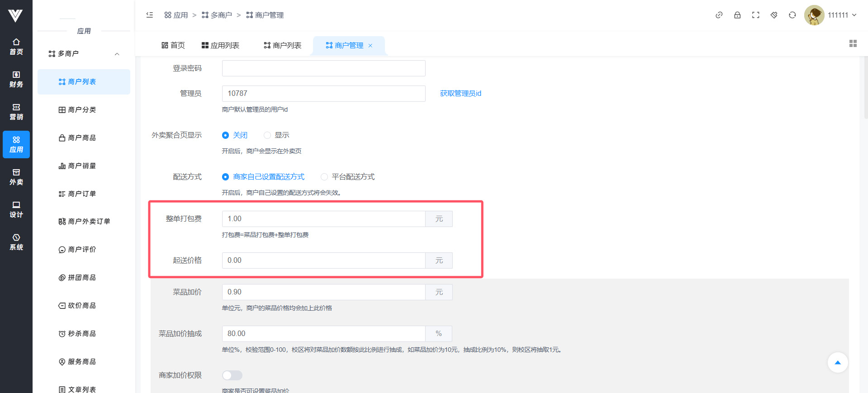This screenshot has height=393, width=868.
Task: Switch to the 应用列表 tab
Action: click(220, 45)
